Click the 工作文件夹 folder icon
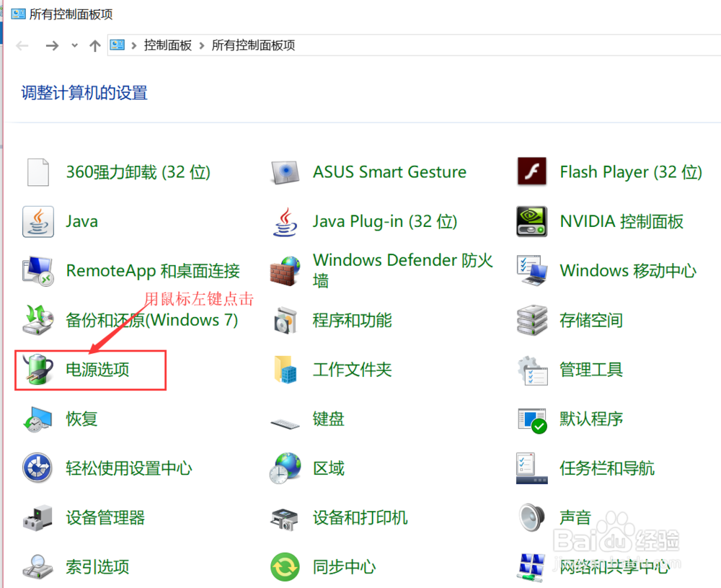721x588 pixels. pyautogui.click(x=285, y=370)
